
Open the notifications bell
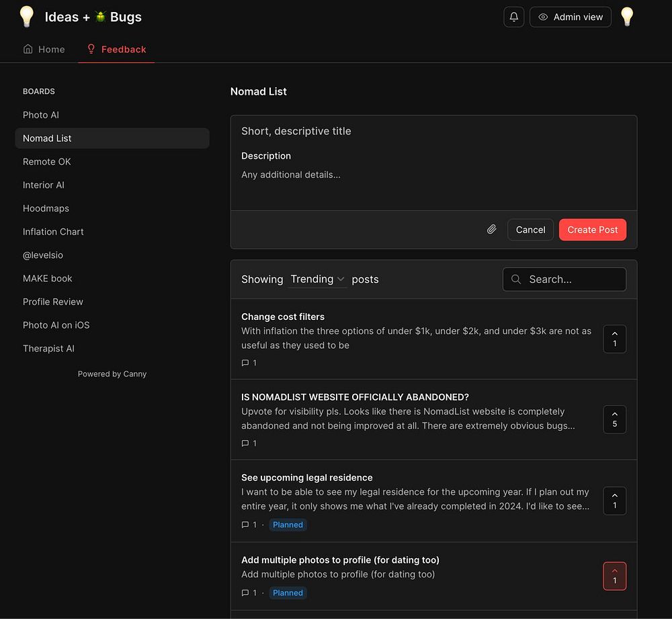(513, 17)
